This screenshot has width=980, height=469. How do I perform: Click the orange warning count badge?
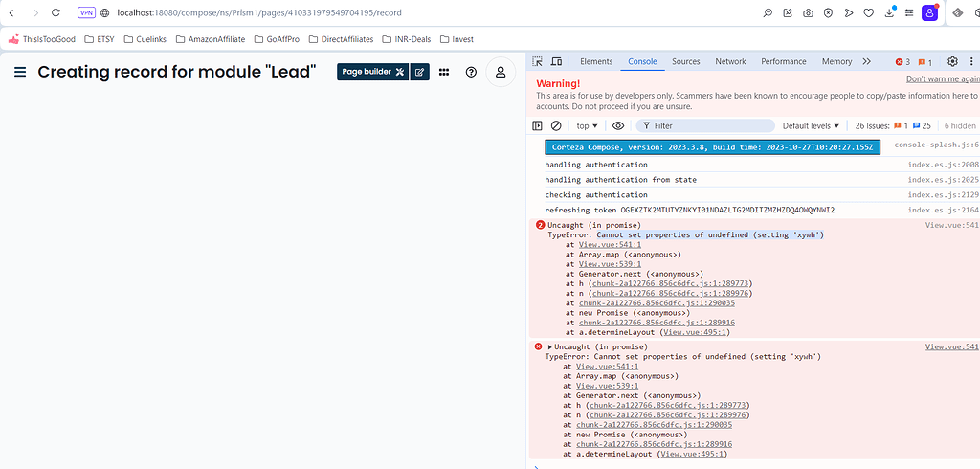tap(925, 62)
